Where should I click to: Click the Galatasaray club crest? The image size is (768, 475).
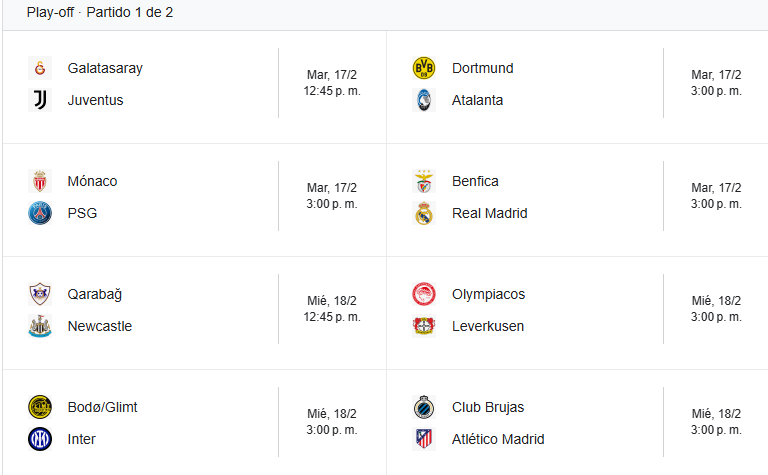[40, 68]
